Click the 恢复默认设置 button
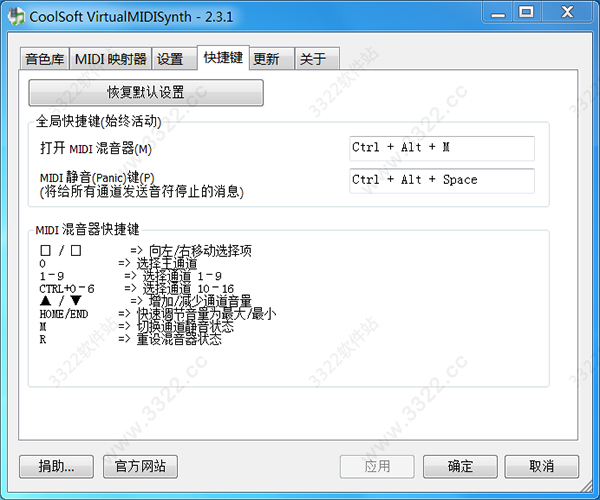 click(x=146, y=93)
